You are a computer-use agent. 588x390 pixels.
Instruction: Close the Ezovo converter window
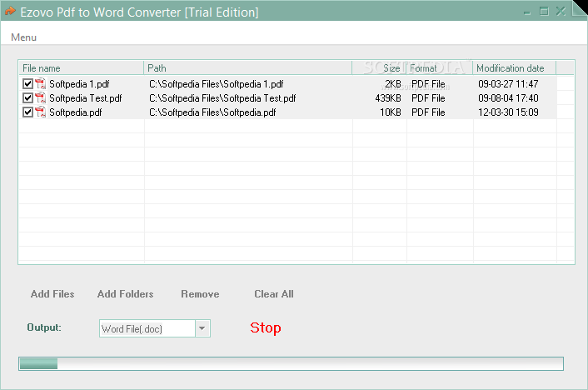coord(561,12)
